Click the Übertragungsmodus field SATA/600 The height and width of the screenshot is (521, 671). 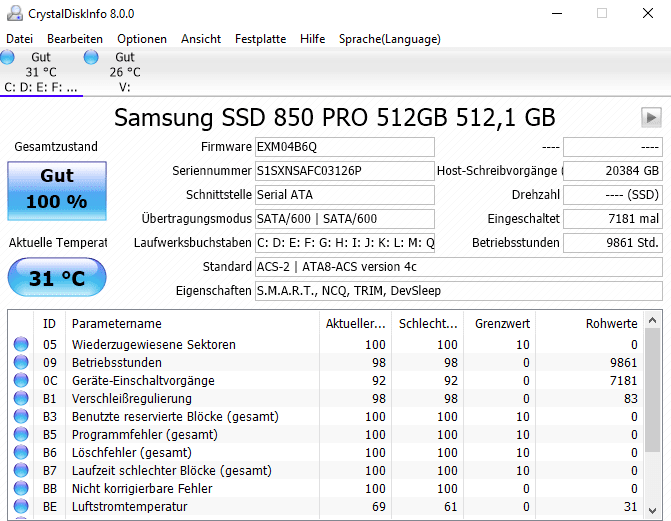click(x=344, y=219)
